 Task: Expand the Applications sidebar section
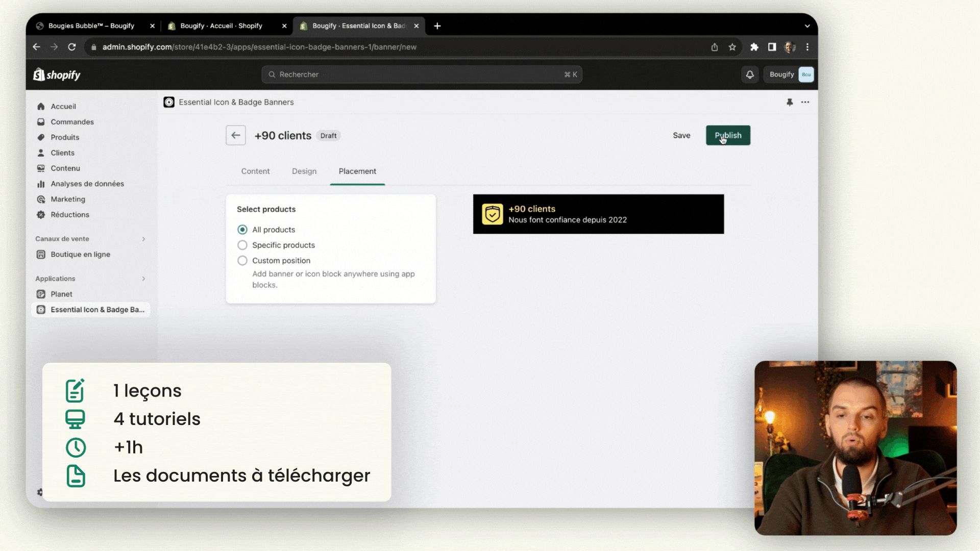(x=143, y=279)
